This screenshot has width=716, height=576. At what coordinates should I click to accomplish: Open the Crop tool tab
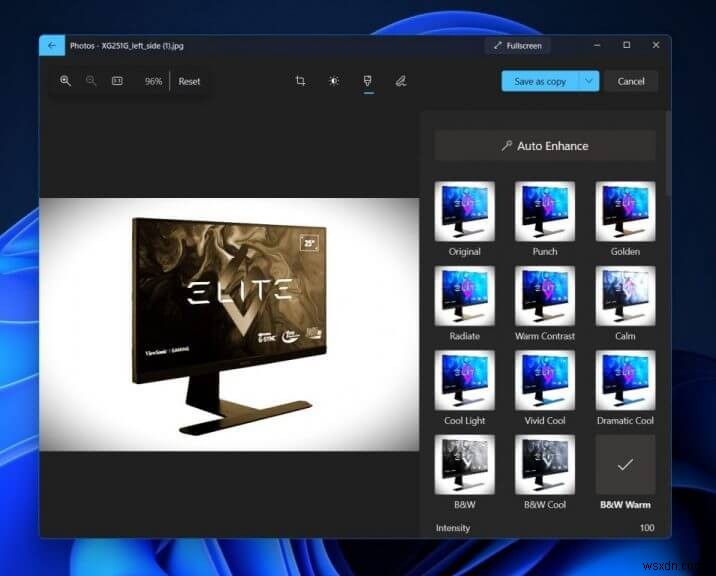tap(300, 81)
